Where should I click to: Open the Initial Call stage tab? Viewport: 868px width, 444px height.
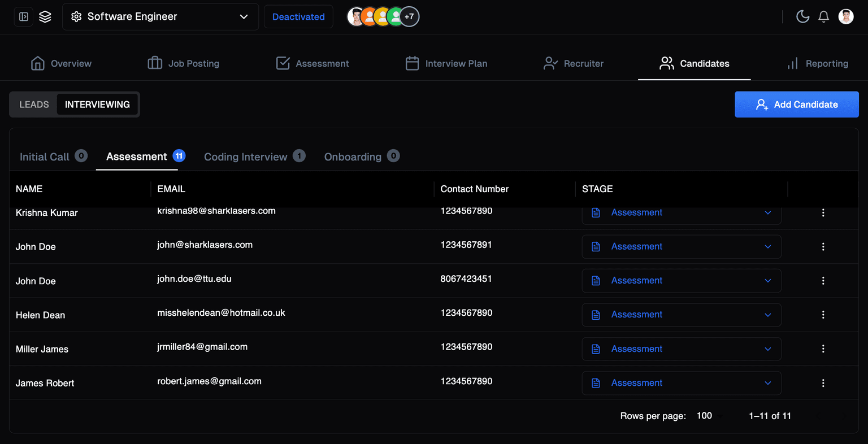coord(53,156)
